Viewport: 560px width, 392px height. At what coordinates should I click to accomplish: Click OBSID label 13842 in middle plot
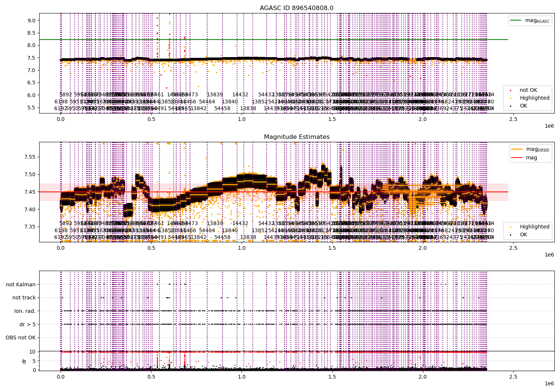(199, 237)
